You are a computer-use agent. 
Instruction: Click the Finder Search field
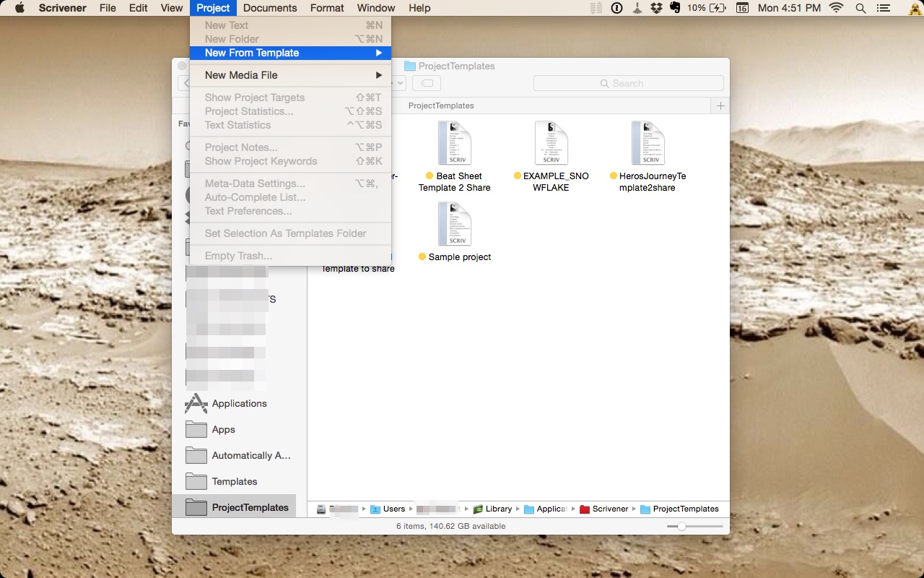pyautogui.click(x=628, y=83)
